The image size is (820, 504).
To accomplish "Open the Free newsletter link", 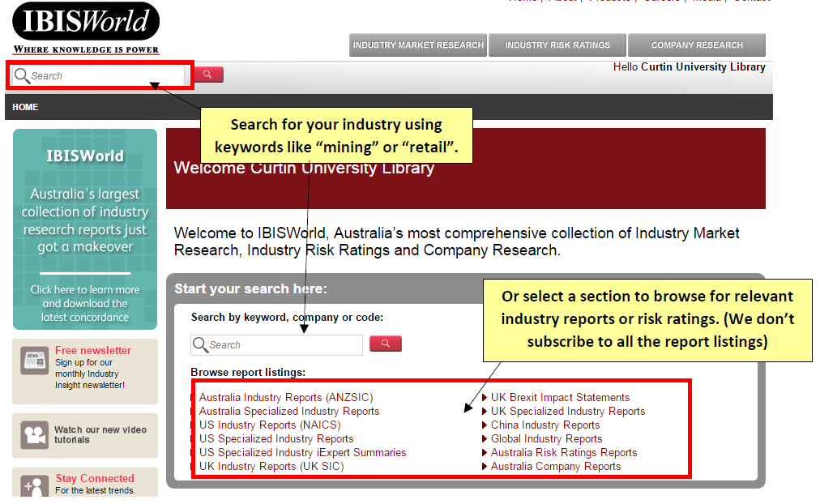I will coord(93,350).
